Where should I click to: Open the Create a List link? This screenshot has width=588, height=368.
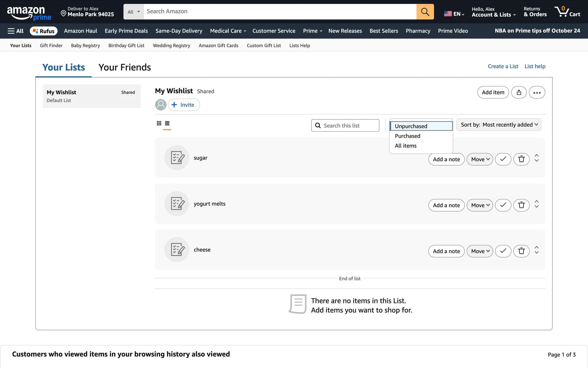tap(503, 66)
